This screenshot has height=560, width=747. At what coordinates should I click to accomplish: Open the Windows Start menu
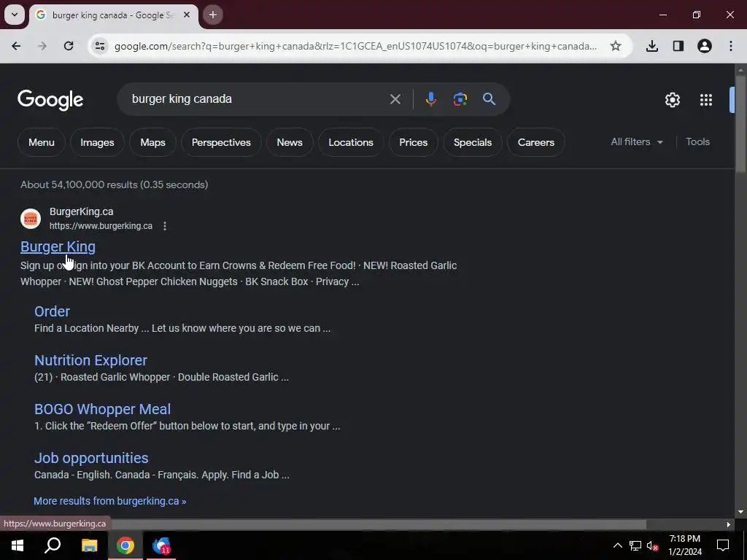tap(18, 545)
